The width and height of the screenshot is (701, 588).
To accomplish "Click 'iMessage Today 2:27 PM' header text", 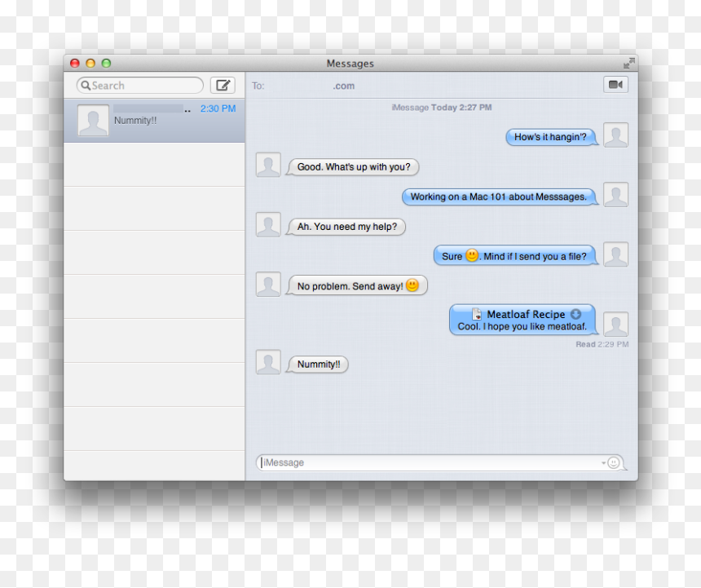I will 442,108.
